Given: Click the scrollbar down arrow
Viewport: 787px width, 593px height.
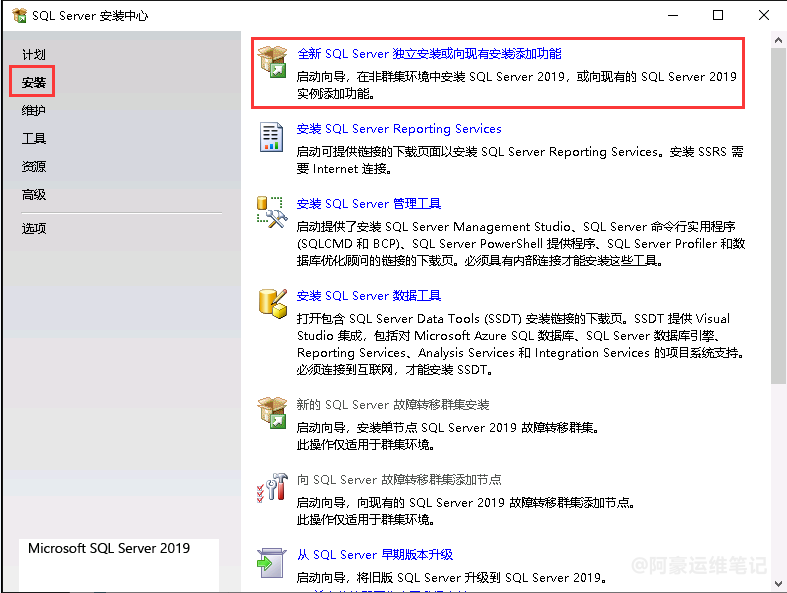Looking at the screenshot, I should (x=778, y=584).
